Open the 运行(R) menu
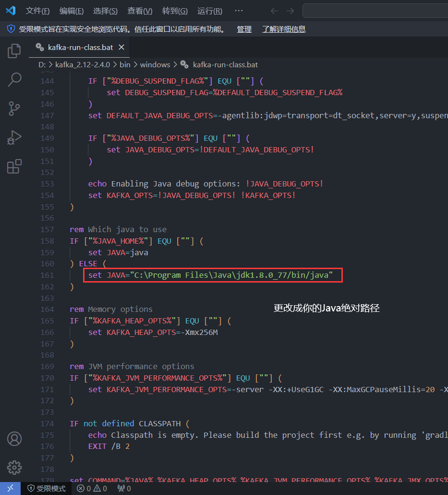Image resolution: width=448 pixels, height=495 pixels. click(x=210, y=11)
